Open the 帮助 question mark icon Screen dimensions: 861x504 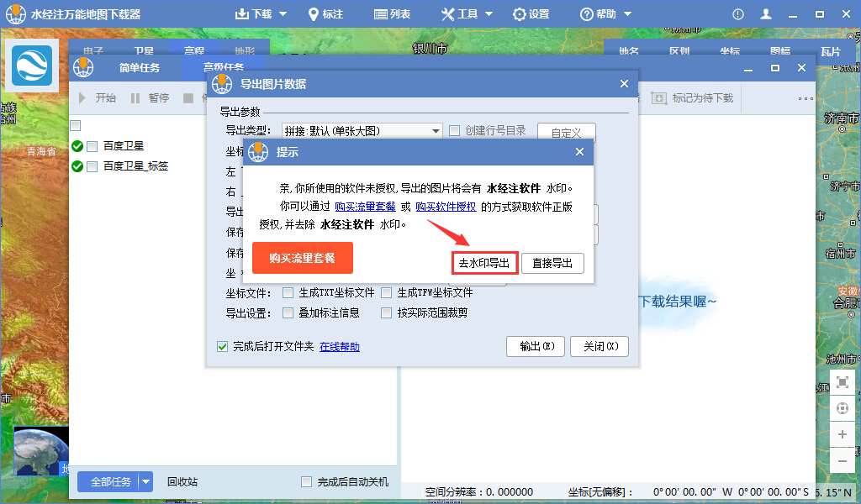(x=586, y=14)
